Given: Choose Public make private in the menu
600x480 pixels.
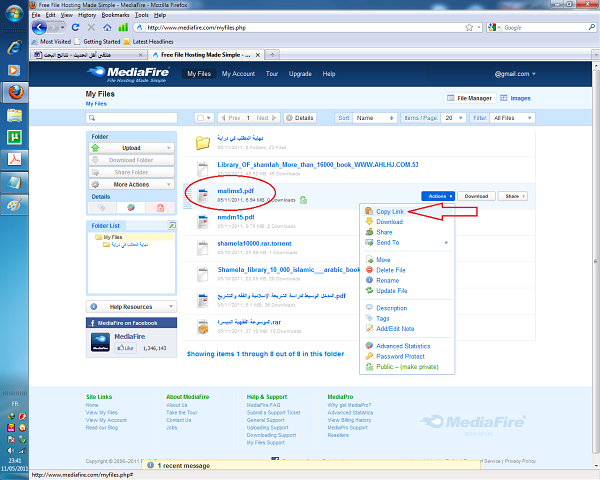Looking at the screenshot, I should pos(407,367).
